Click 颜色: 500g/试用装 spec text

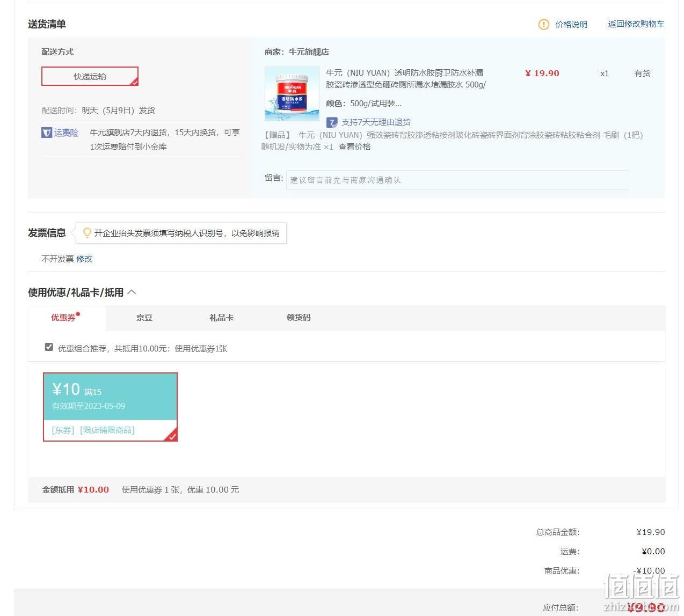(363, 103)
